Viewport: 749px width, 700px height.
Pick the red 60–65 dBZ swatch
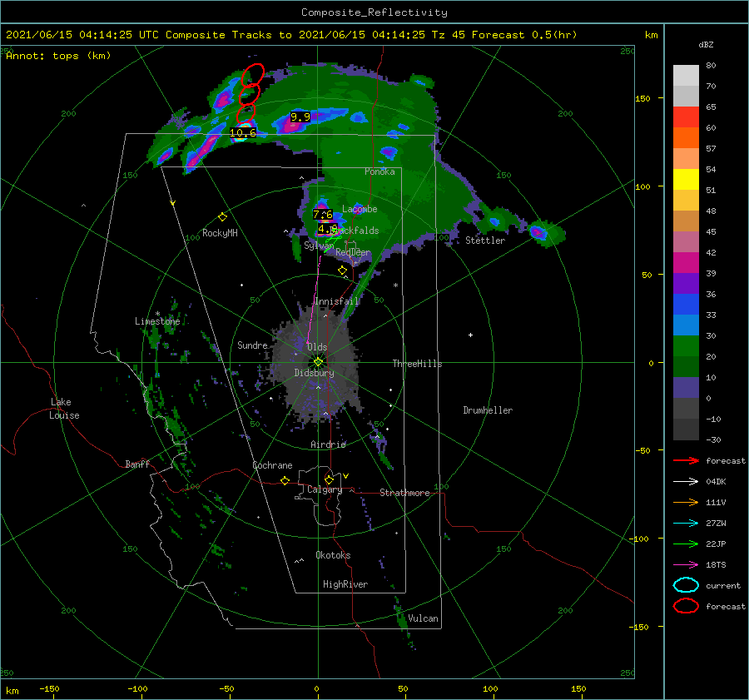coord(686,117)
